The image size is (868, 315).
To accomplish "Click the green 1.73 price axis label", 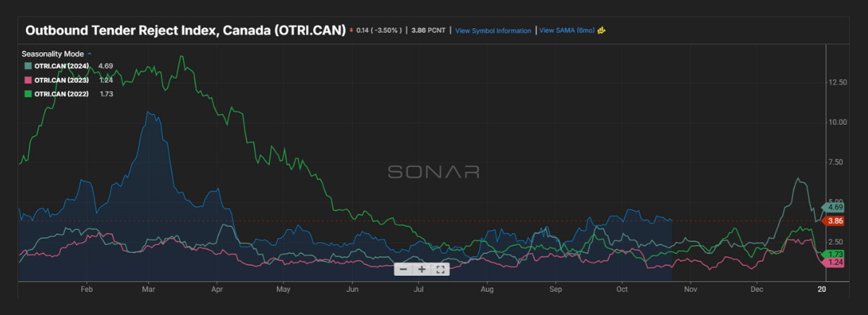I will click(x=835, y=254).
